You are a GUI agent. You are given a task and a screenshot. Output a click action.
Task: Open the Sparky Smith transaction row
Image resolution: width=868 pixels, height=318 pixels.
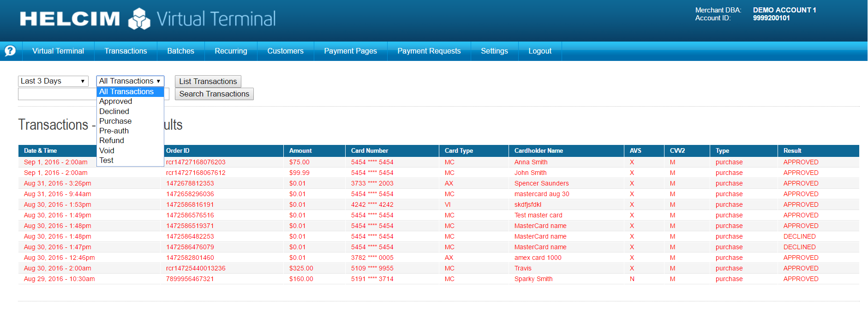click(x=533, y=279)
